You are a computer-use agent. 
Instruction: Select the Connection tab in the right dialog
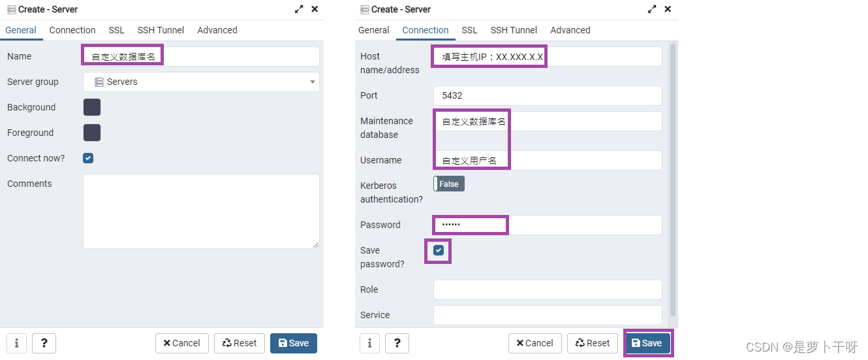(426, 30)
